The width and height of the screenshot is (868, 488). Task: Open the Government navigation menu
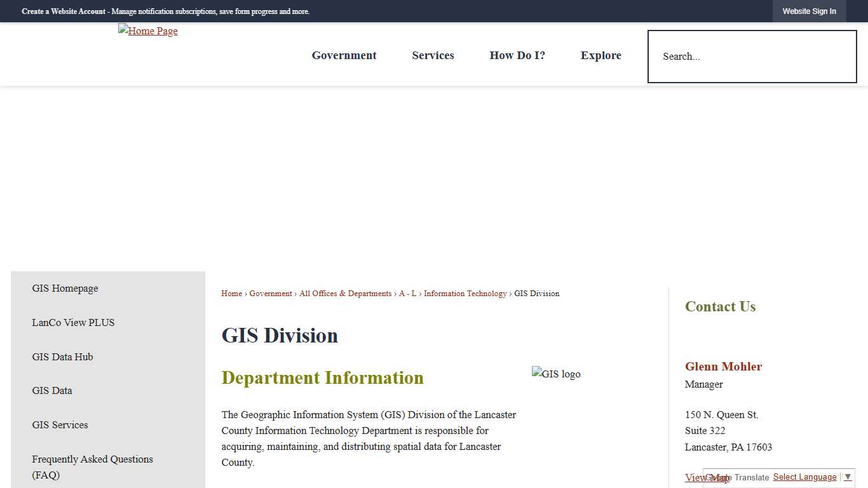pos(344,55)
